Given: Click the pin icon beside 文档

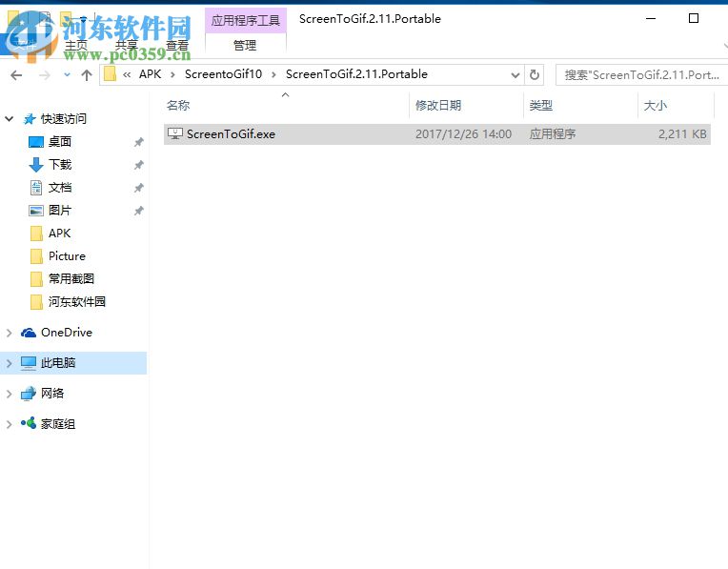Looking at the screenshot, I should (138, 188).
